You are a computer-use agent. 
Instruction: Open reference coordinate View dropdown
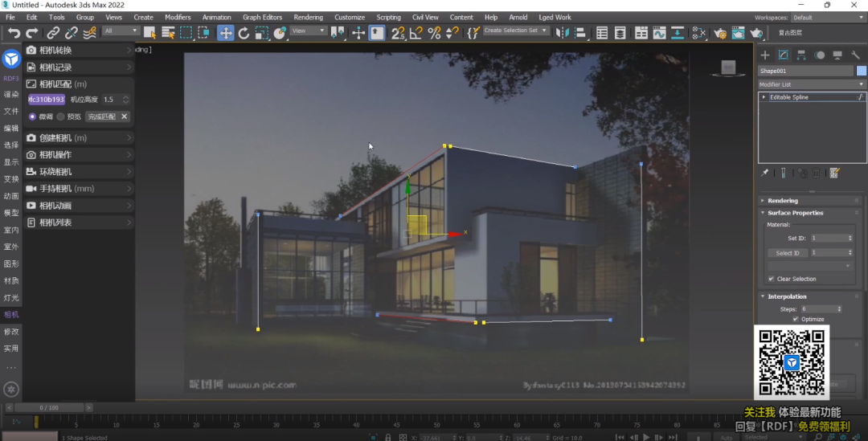pyautogui.click(x=309, y=31)
